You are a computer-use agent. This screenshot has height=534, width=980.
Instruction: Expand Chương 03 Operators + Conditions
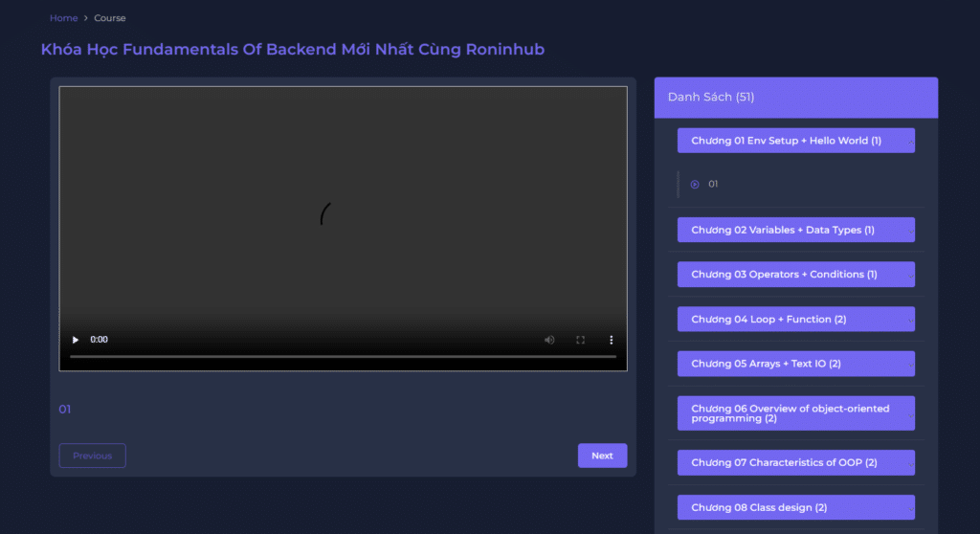click(795, 275)
